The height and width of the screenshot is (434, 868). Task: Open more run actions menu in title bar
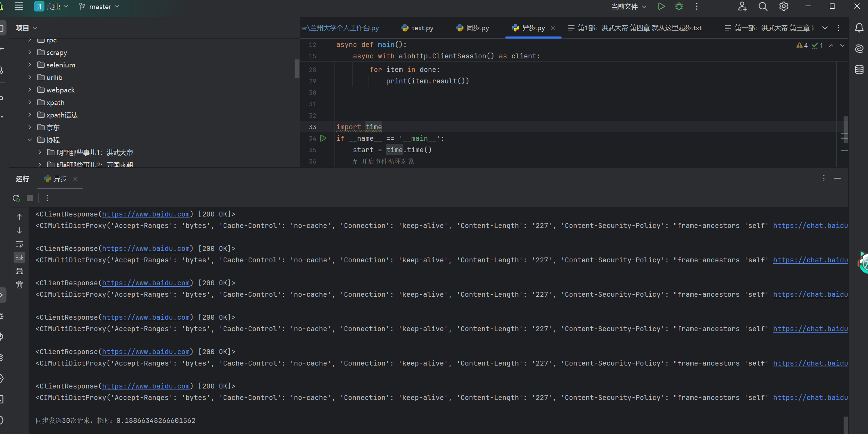pyautogui.click(x=697, y=6)
